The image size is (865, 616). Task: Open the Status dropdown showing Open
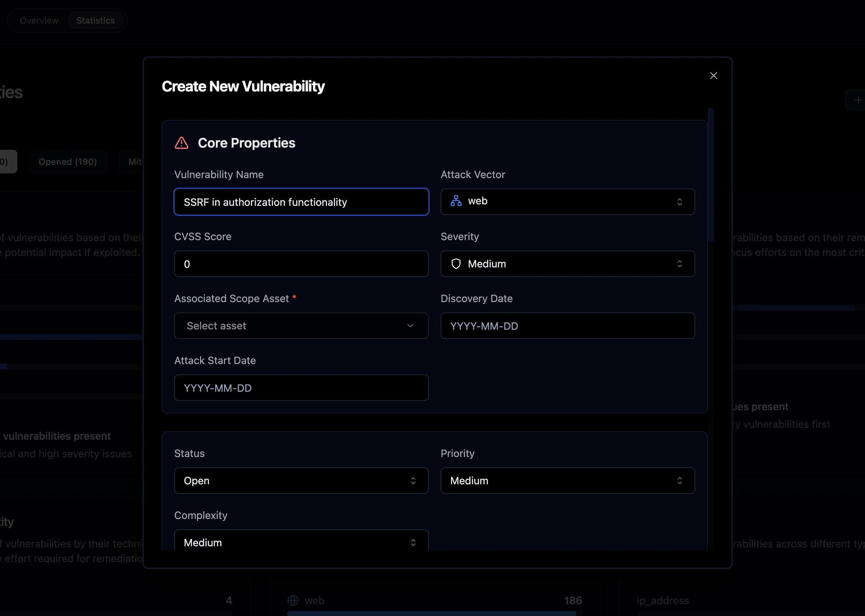(301, 481)
